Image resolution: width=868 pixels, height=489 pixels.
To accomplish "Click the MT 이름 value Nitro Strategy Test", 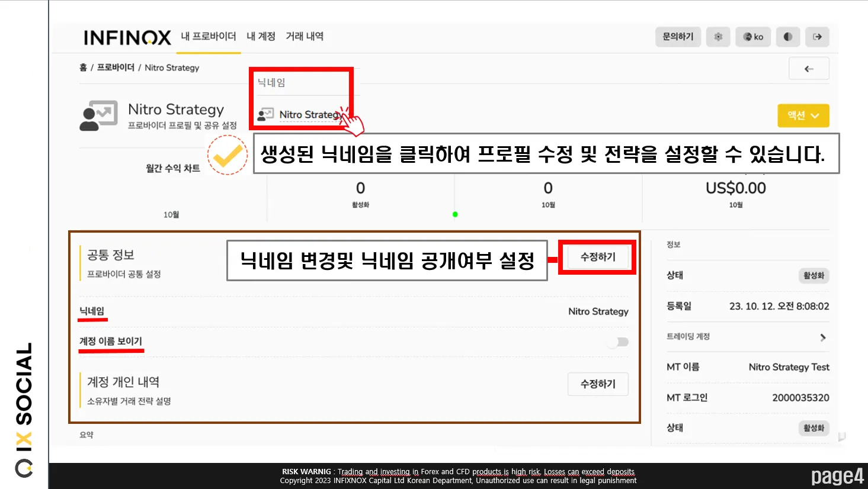I will (789, 367).
